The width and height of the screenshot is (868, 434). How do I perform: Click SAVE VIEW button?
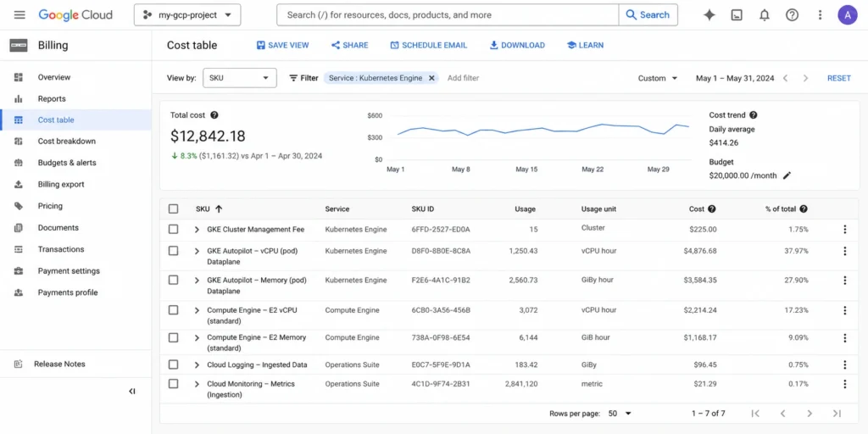(x=282, y=46)
